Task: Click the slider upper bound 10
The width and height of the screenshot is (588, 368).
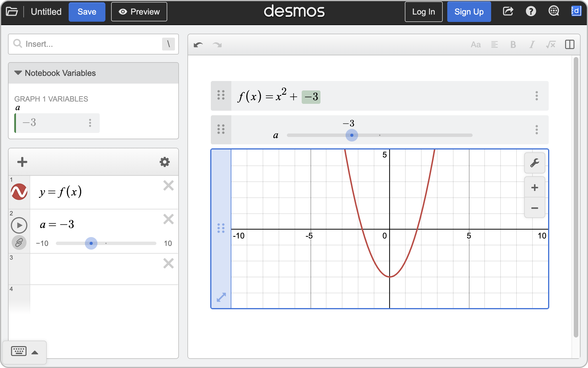Action: click(x=168, y=243)
